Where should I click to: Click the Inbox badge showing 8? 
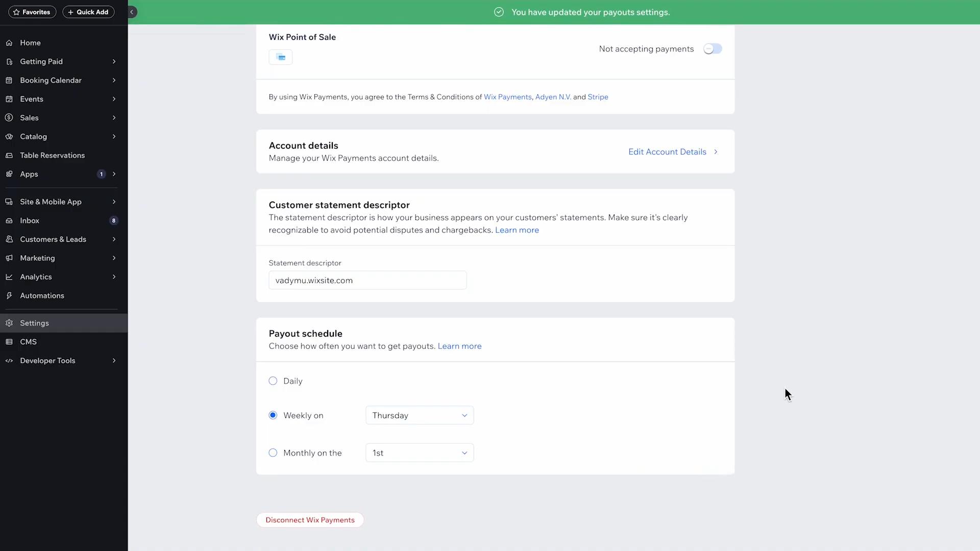[114, 221]
